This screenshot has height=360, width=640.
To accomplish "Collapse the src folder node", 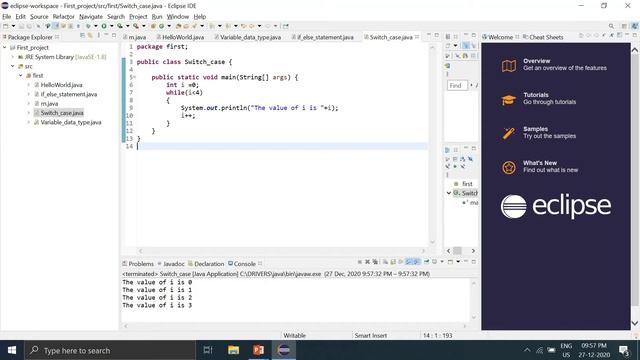I will [13, 66].
